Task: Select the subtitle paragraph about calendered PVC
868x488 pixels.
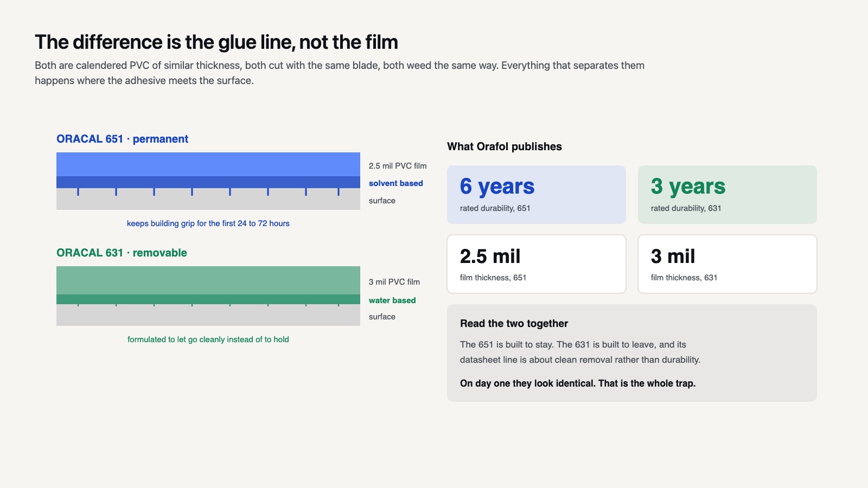Action: click(x=340, y=73)
